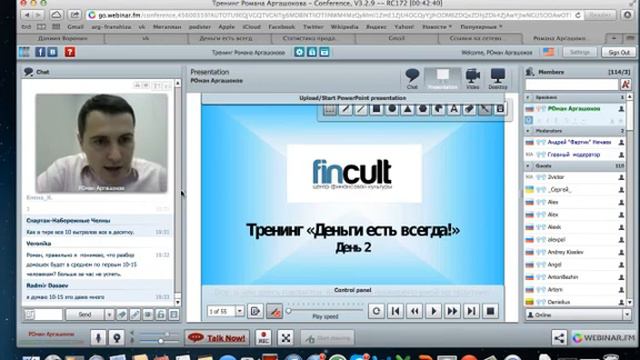Click the Safari address bar
This screenshot has height=360, width=640.
(335, 15)
